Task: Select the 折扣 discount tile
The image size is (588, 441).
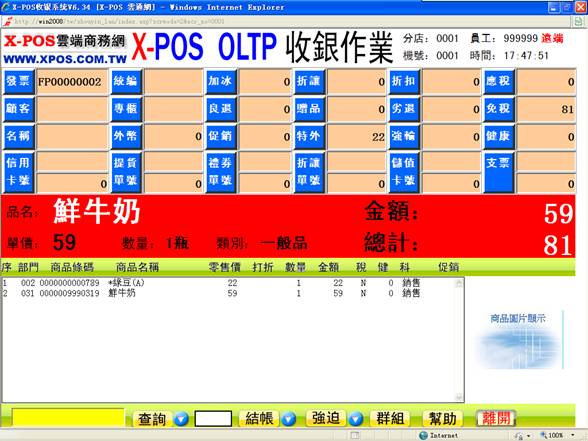Action: pyautogui.click(x=404, y=81)
